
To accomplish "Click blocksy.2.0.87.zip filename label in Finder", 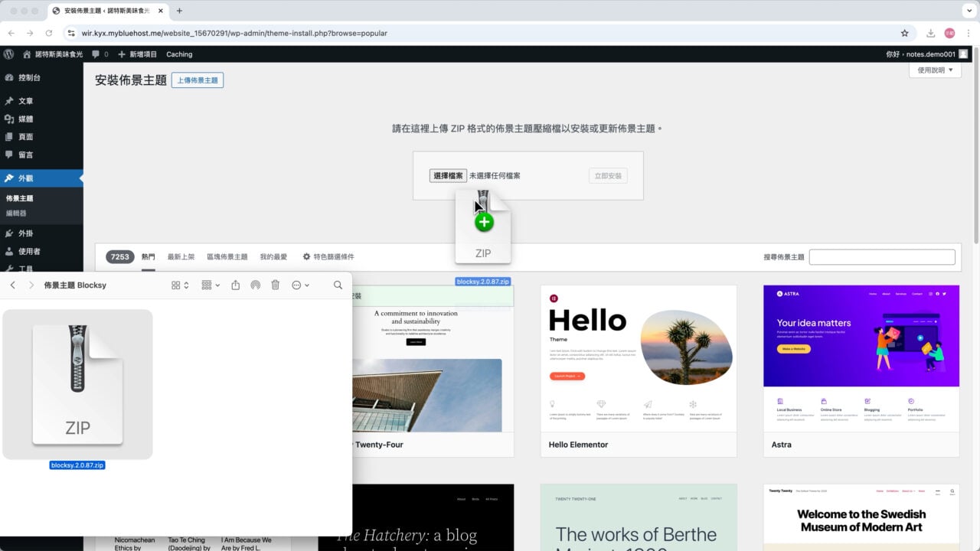I will [x=77, y=465].
